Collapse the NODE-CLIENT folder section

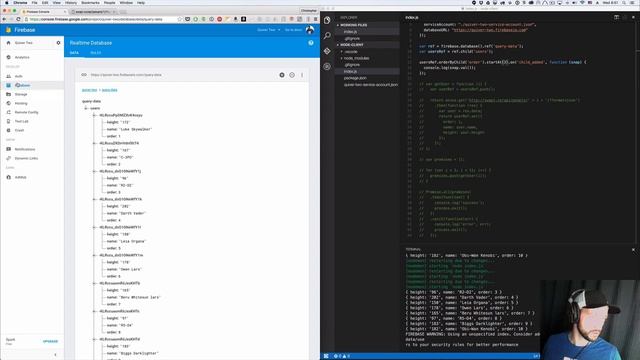tap(350, 44)
